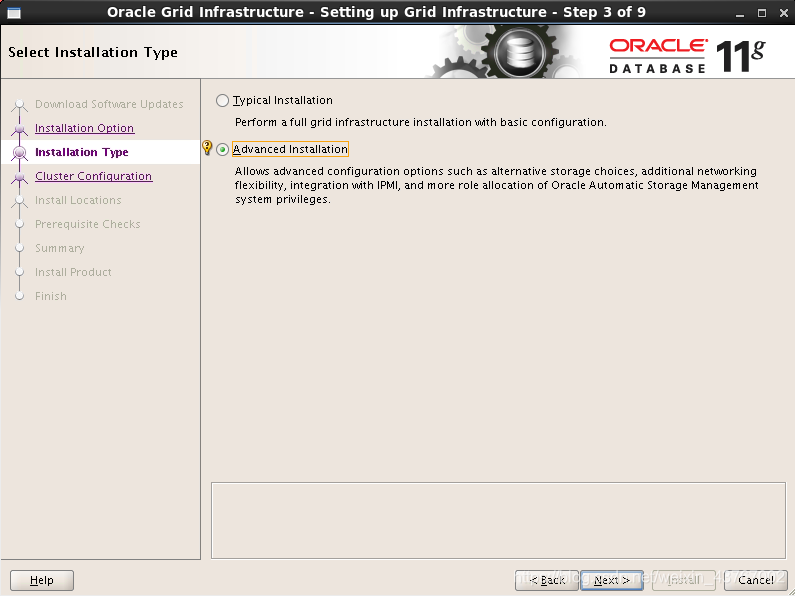Screen dimensions: 795x596
Task: Click the Prerequisite Checks step
Action: [x=88, y=225]
